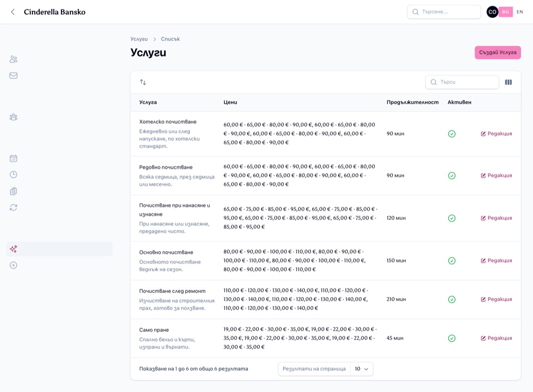Select the Почистване след ремонт service name
This screenshot has width=533, height=392.
[x=172, y=291]
